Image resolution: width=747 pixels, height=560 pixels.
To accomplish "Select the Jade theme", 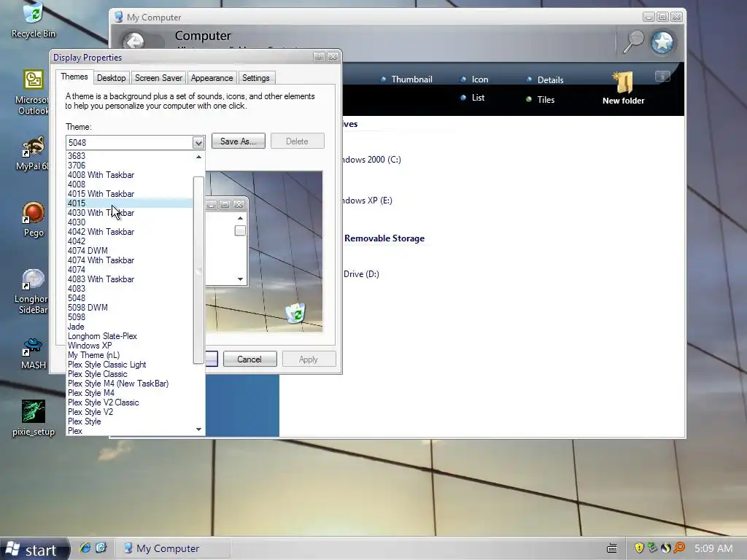I will click(x=130, y=327).
